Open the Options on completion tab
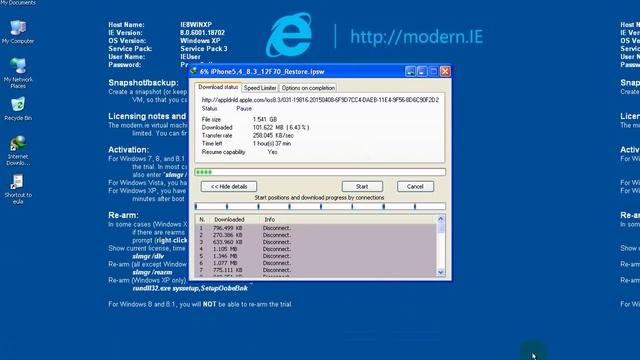 pyautogui.click(x=308, y=88)
